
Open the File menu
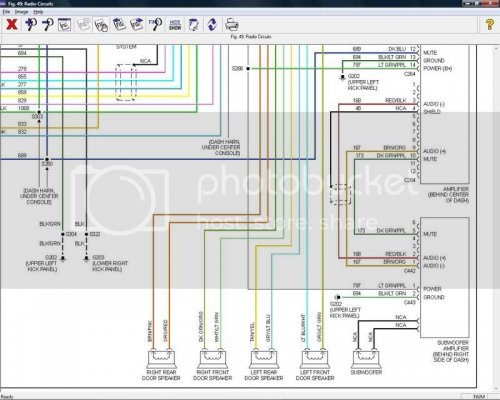coord(6,12)
